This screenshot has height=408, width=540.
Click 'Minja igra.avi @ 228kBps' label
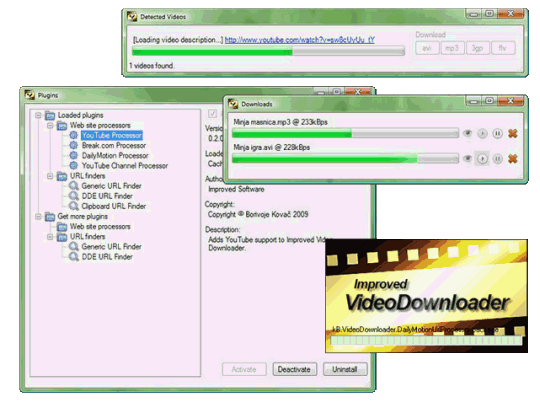(271, 147)
